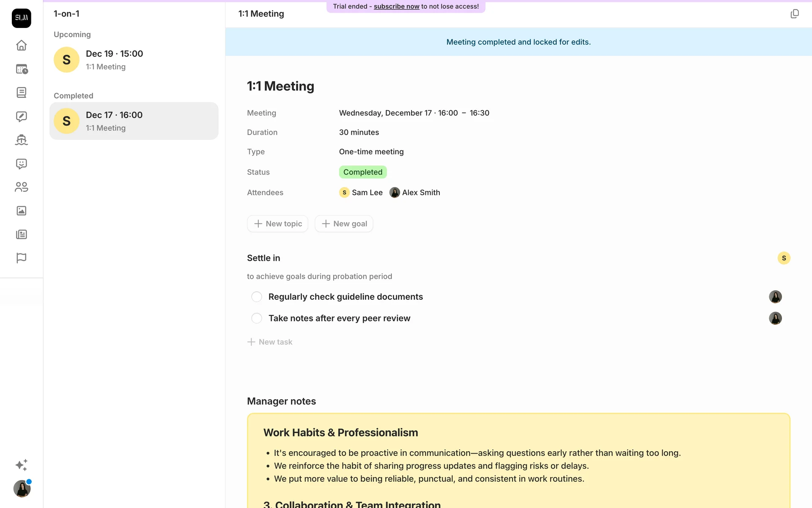Open user profile avatar at bottom left

pyautogui.click(x=22, y=489)
